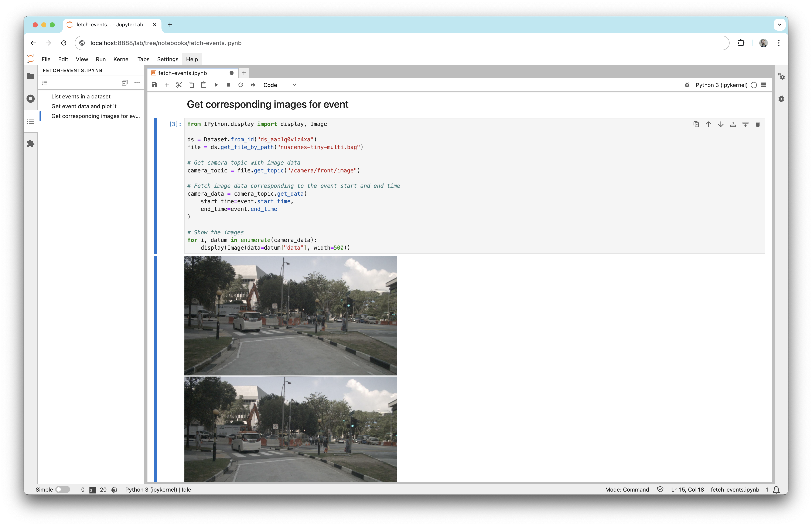Enable the debugger bug icon near kernel
812x526 pixels.
pos(687,85)
